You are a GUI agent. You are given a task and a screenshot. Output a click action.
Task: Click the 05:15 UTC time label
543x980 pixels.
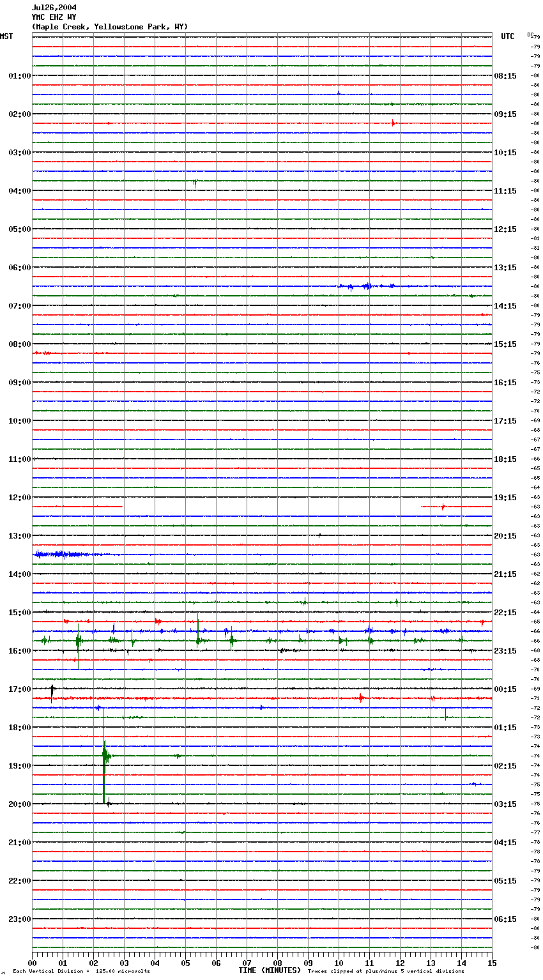505,881
